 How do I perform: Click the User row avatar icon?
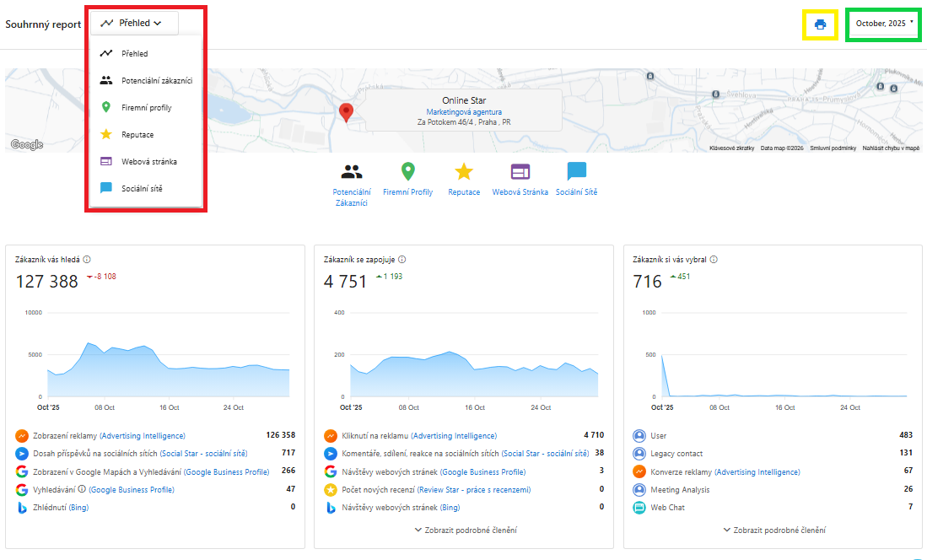(x=639, y=436)
